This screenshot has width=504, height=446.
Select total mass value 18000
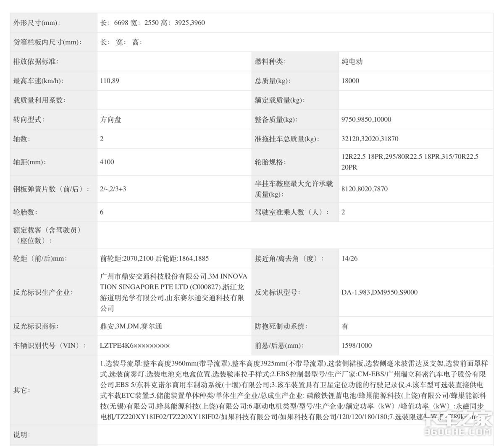pyautogui.click(x=350, y=81)
